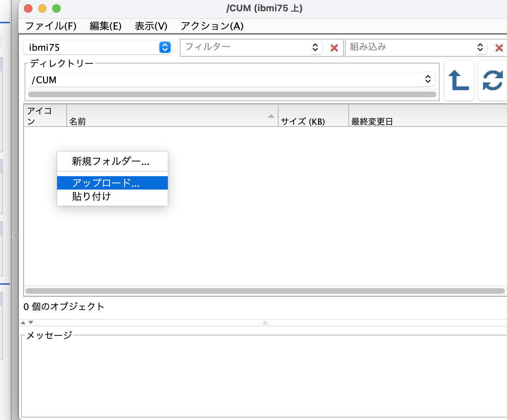Screen dimensions: 507x420
Task: Sort by the サイズ (KB) column header
Action: [313, 116]
